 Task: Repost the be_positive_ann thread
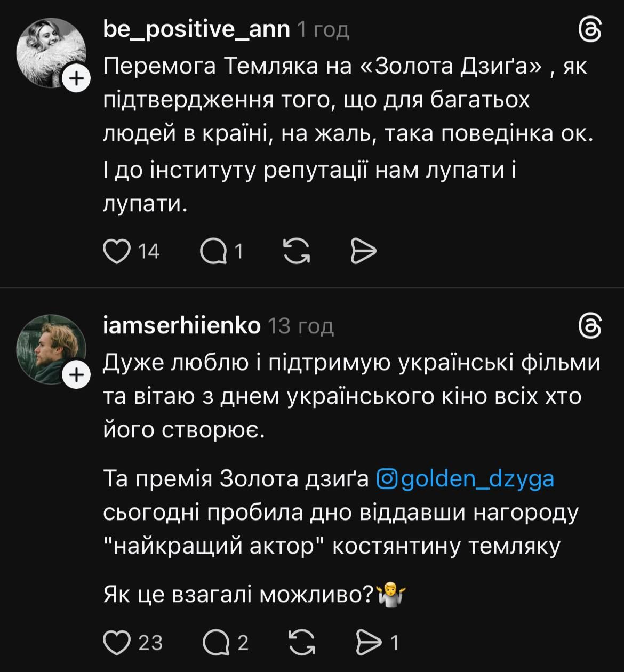coord(297,251)
